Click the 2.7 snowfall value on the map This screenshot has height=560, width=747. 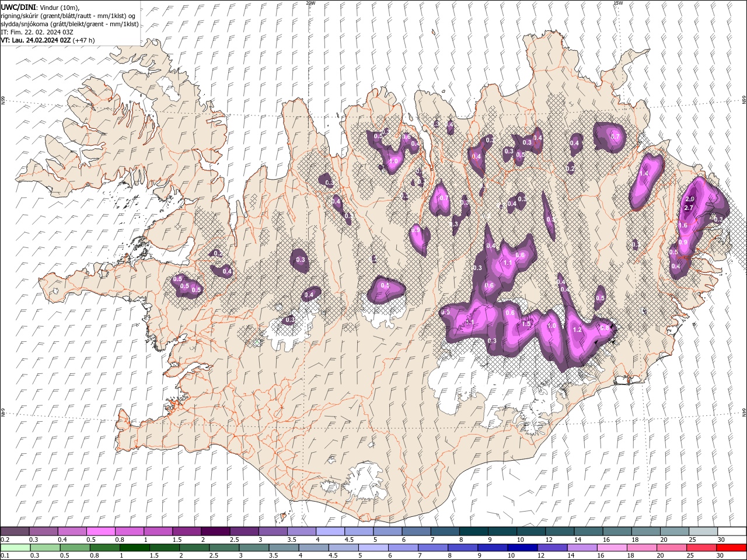pyautogui.click(x=688, y=208)
